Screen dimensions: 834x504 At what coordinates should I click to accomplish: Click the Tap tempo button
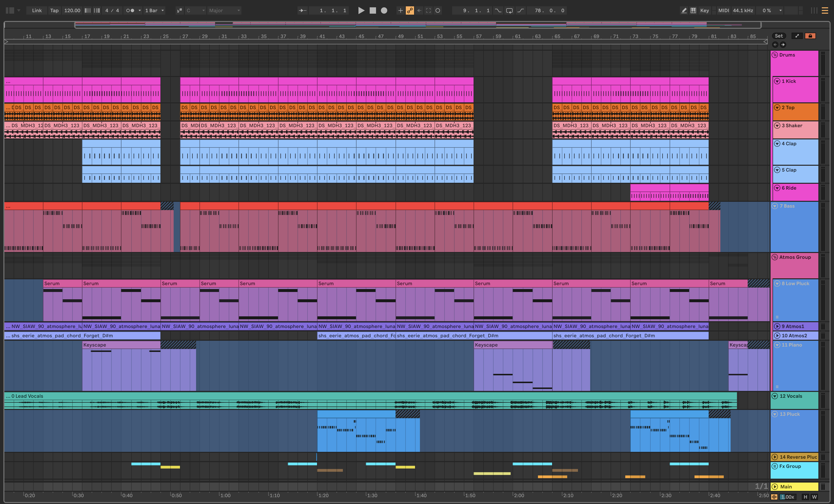(54, 10)
